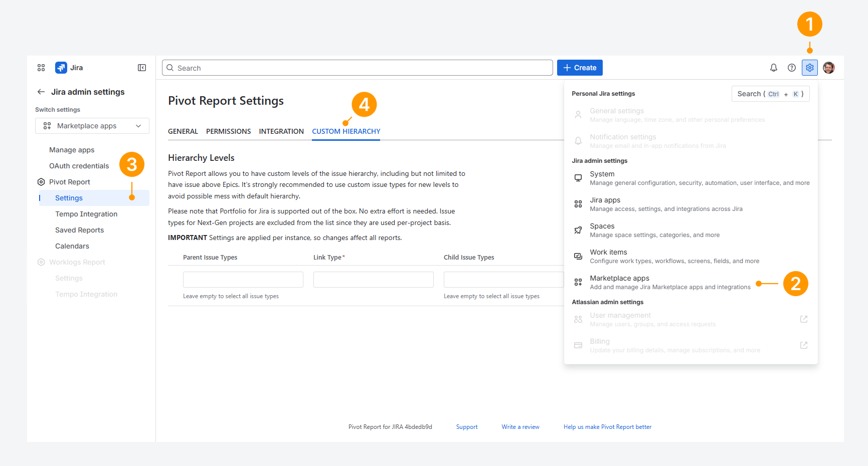Click the System monitor icon

[578, 178]
